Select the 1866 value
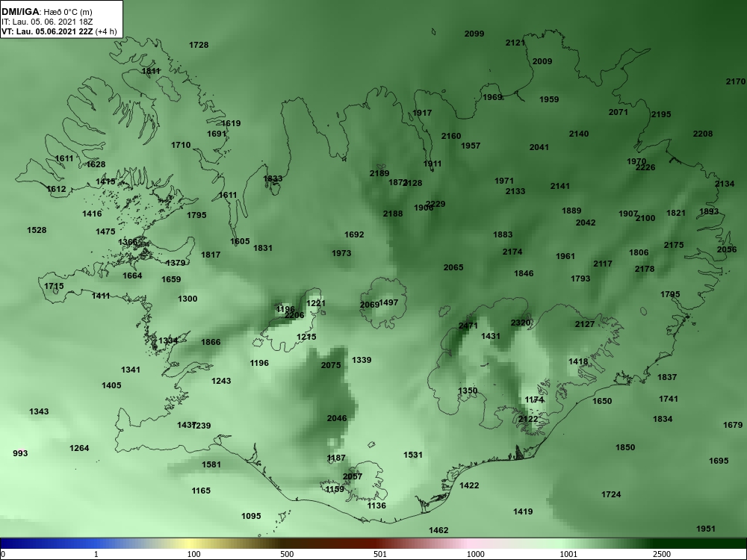 pos(211,342)
